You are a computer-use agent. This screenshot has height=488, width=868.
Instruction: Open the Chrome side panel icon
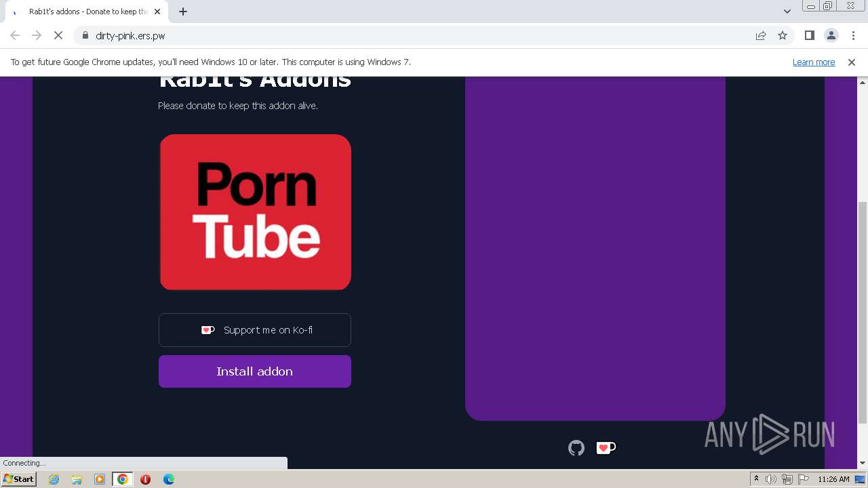(810, 35)
